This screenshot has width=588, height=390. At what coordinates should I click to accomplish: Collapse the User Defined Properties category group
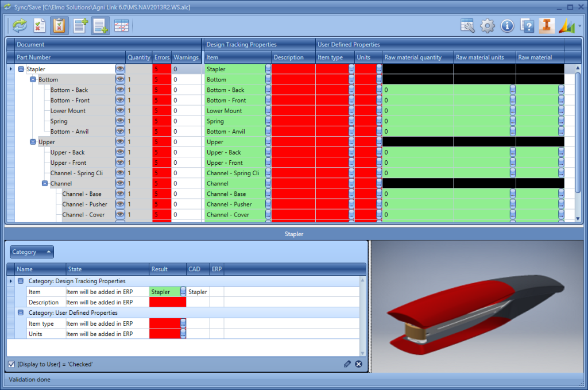[21, 313]
